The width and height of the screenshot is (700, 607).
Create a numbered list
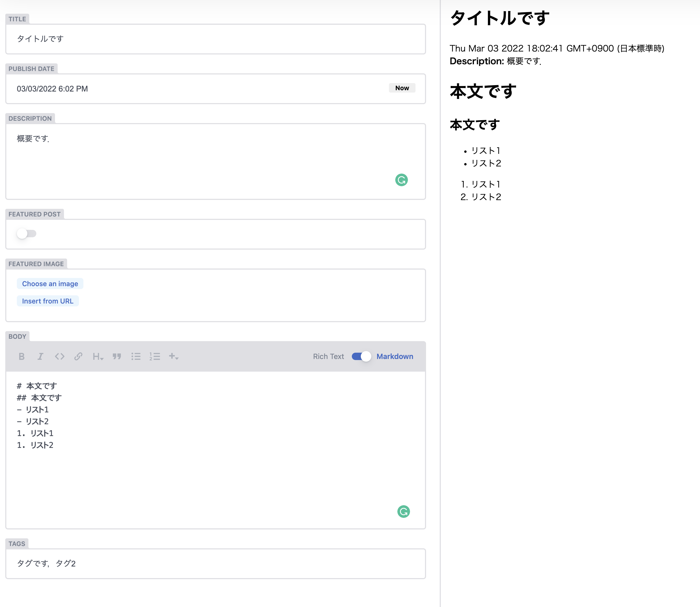point(154,356)
